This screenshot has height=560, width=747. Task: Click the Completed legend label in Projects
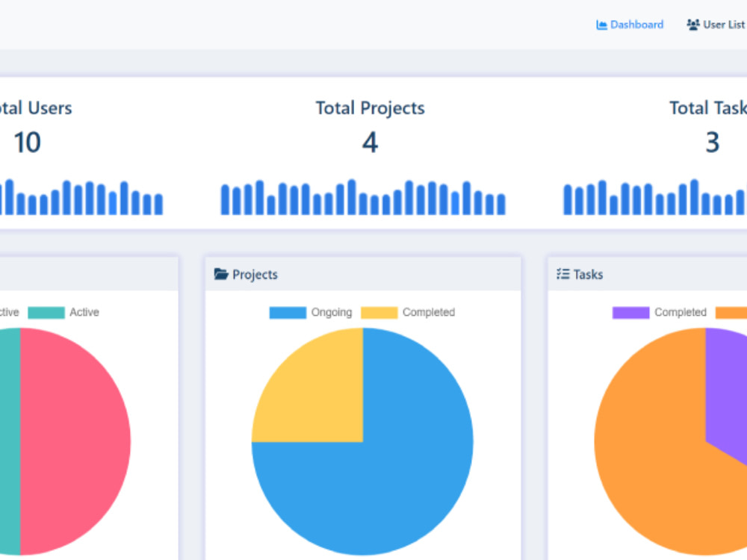click(x=429, y=312)
